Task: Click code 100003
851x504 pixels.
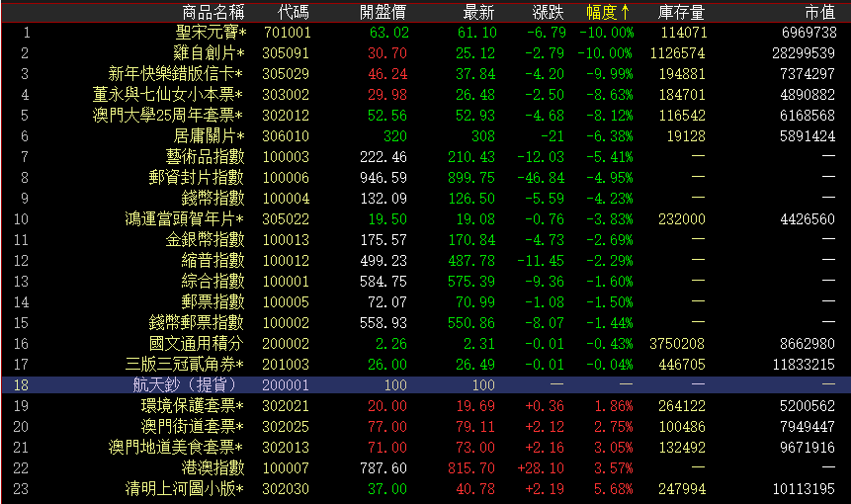Action: (x=286, y=157)
